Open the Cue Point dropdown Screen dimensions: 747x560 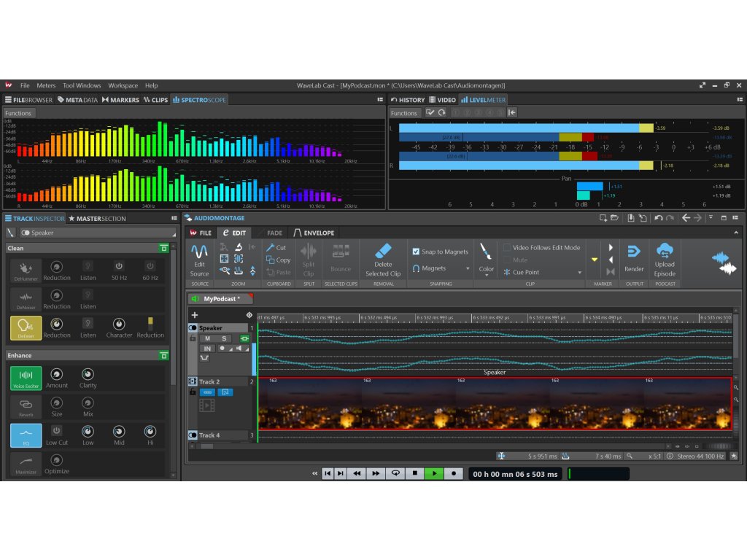coord(579,273)
